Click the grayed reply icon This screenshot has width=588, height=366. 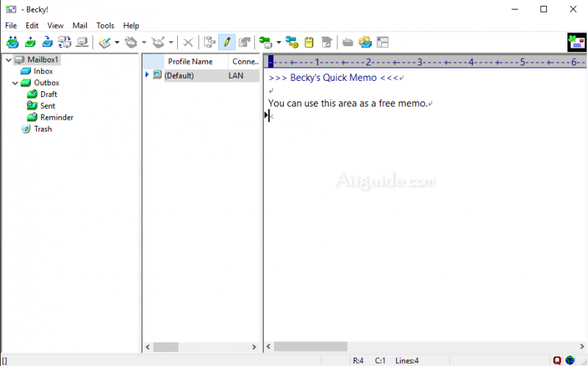(131, 43)
